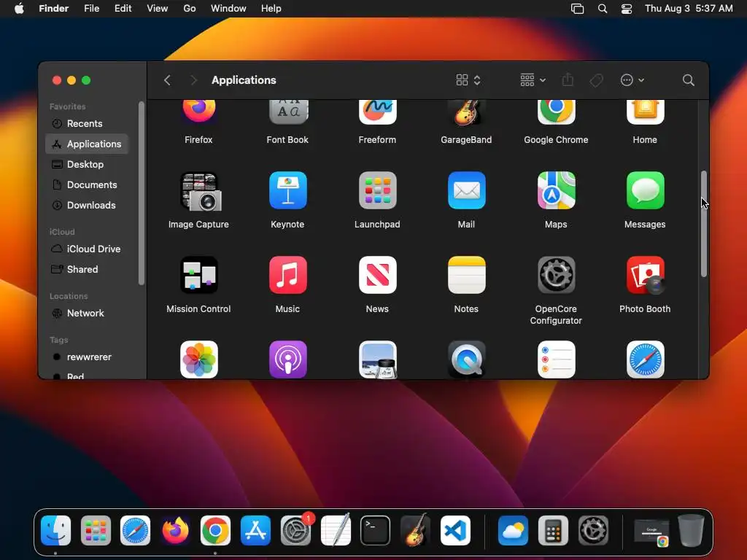Select Launchpad in the Applications grid
The image size is (747, 560).
pos(377,190)
